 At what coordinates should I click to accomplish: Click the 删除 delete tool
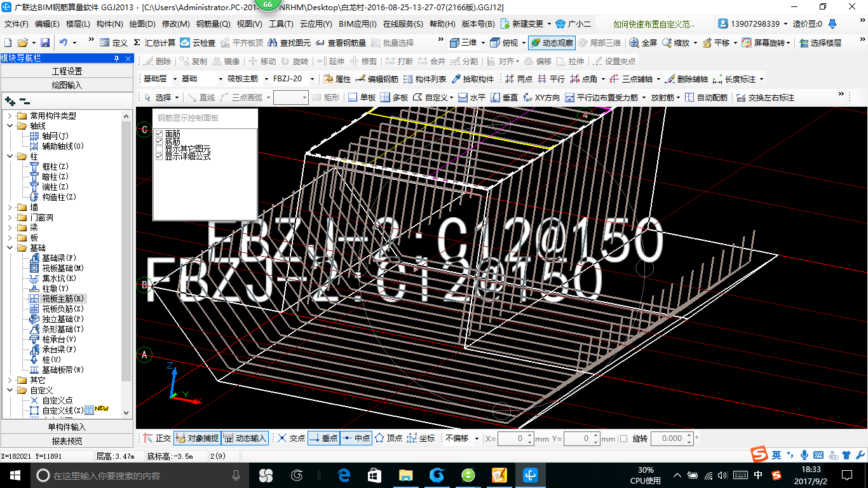click(x=158, y=61)
